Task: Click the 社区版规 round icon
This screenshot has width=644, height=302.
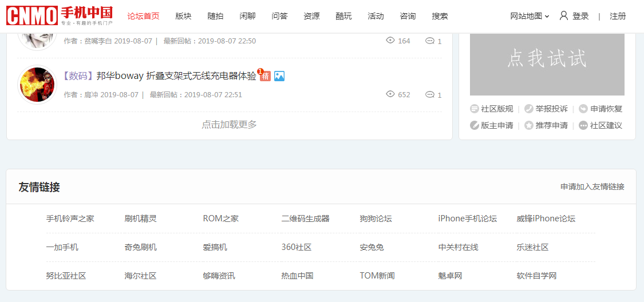Action: (x=475, y=109)
